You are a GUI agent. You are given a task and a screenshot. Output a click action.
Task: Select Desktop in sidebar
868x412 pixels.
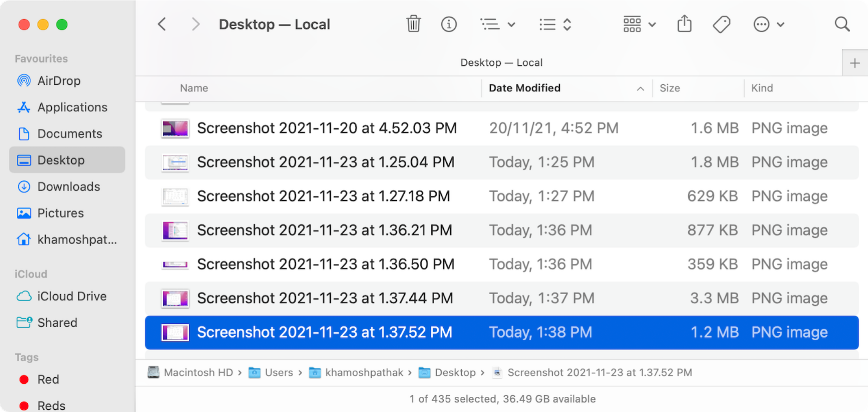[x=67, y=160]
